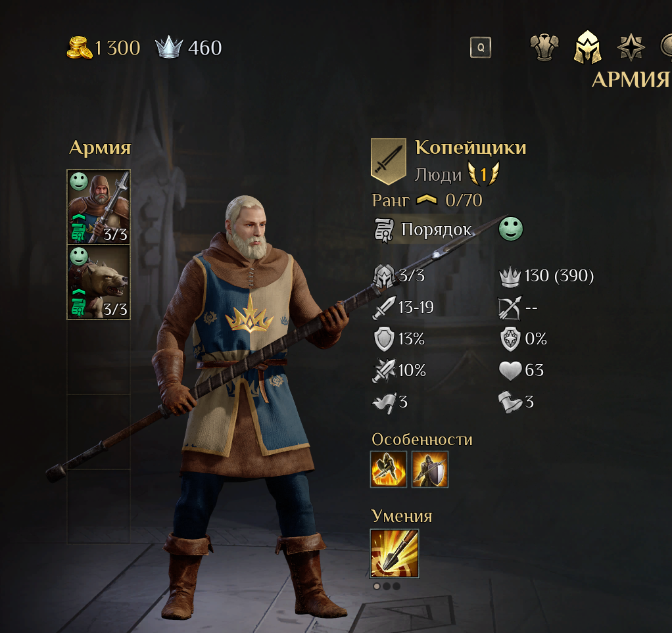Click the sword unit class badge
Viewport: 672px width, 633px height.
[x=389, y=161]
